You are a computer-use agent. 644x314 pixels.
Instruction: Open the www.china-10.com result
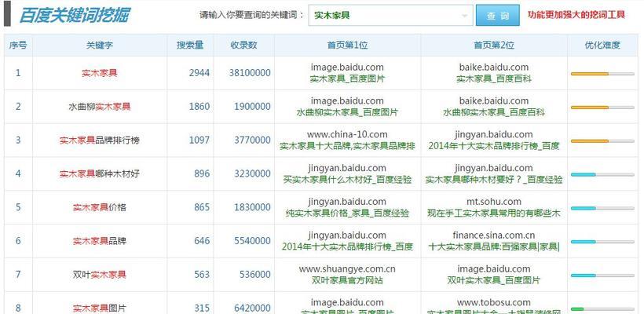click(x=347, y=135)
